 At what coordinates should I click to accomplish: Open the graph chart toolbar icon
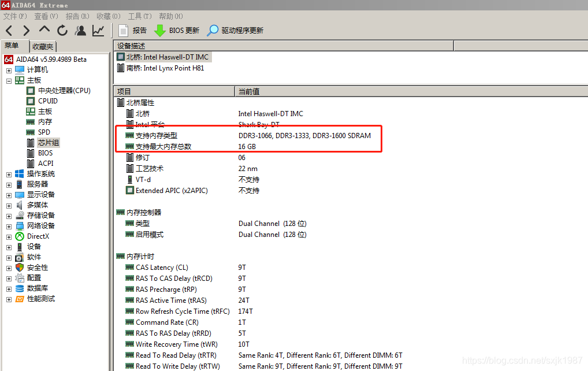click(x=98, y=31)
